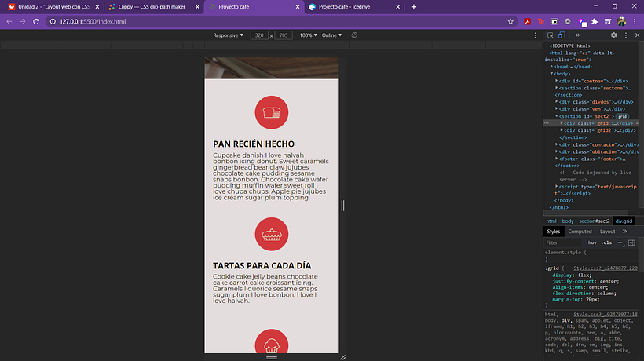Collapse the section id sect2 node
Image resolution: width=644 pixels, height=361 pixels.
pyautogui.click(x=557, y=116)
